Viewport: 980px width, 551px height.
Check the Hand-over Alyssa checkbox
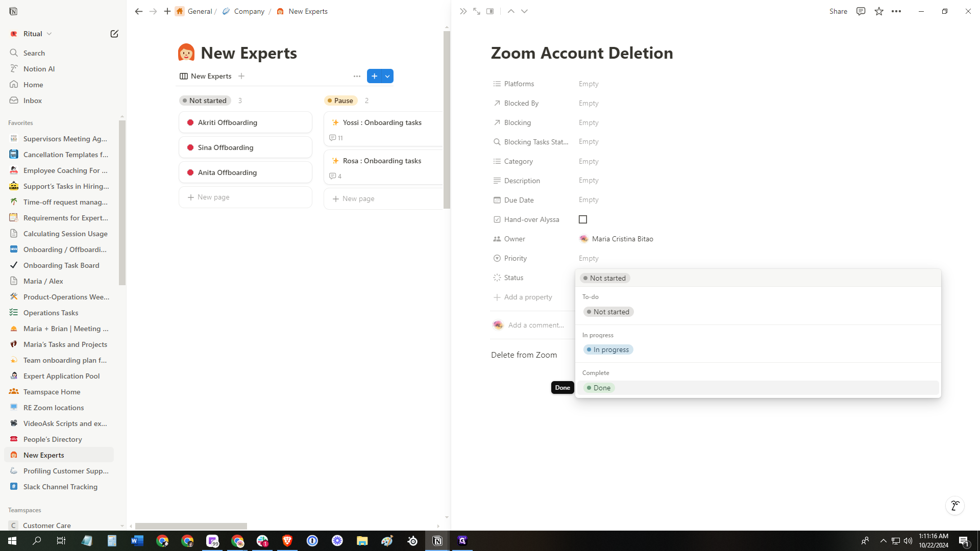click(x=583, y=219)
